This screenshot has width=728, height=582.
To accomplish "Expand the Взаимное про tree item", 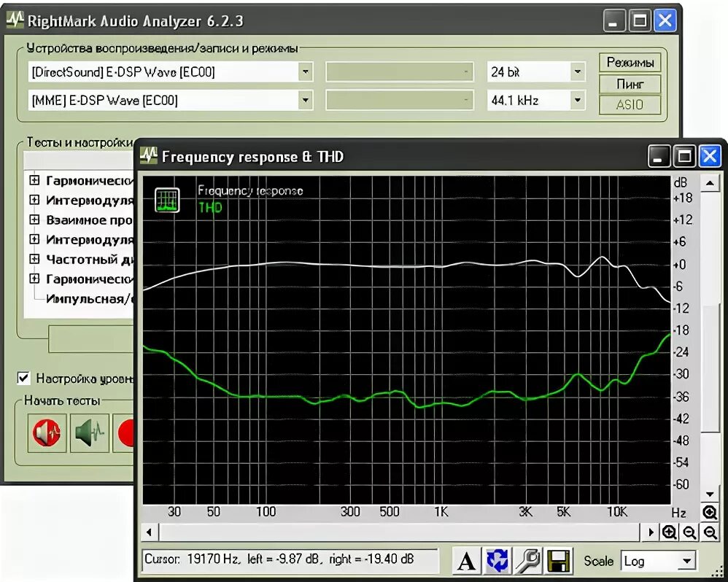I will (x=34, y=219).
